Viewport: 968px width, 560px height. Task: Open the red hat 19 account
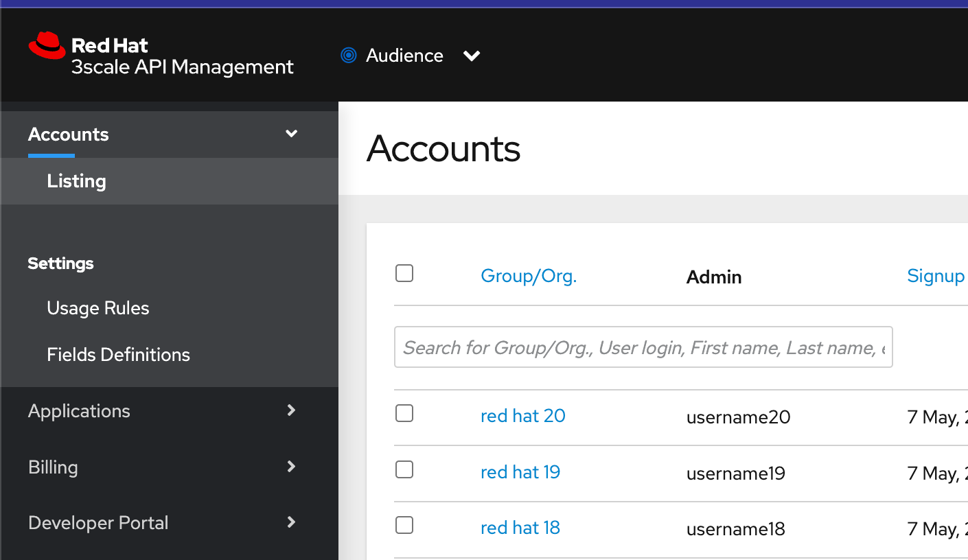[x=520, y=472]
